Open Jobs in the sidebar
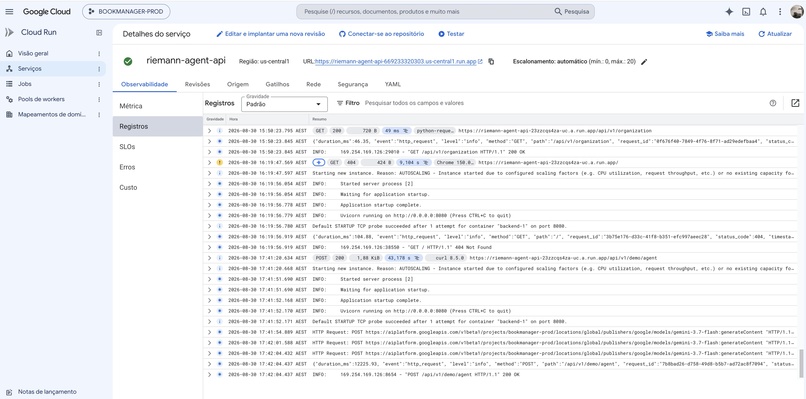This screenshot has height=399, width=806. pos(25,84)
